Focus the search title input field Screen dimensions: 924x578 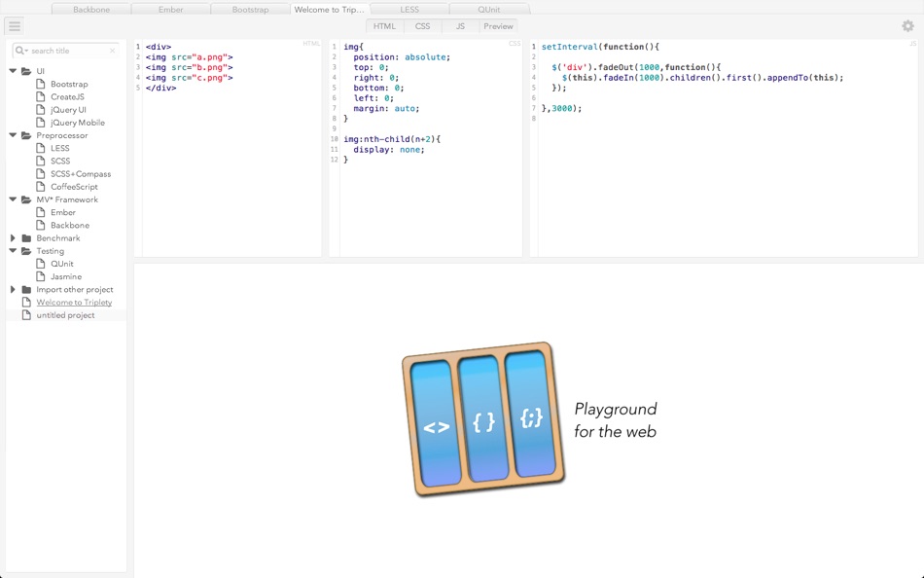pyautogui.click(x=68, y=51)
